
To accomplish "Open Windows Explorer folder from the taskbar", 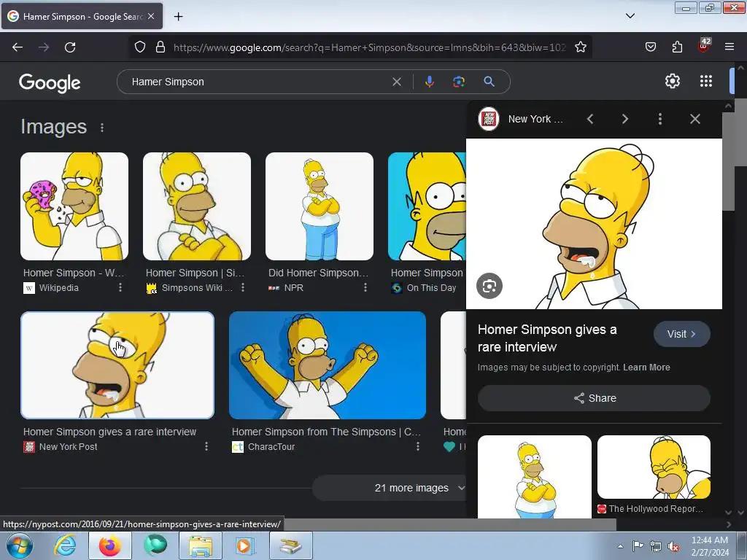I will pyautogui.click(x=201, y=545).
